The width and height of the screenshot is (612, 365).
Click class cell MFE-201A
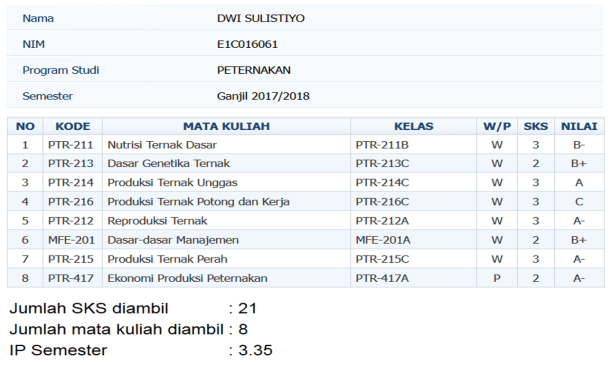383,240
